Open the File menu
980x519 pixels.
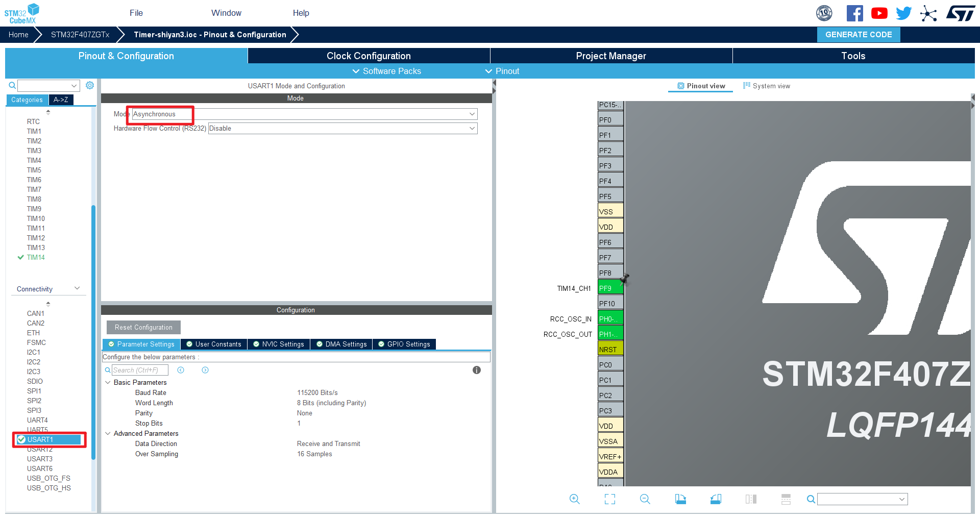pyautogui.click(x=136, y=13)
